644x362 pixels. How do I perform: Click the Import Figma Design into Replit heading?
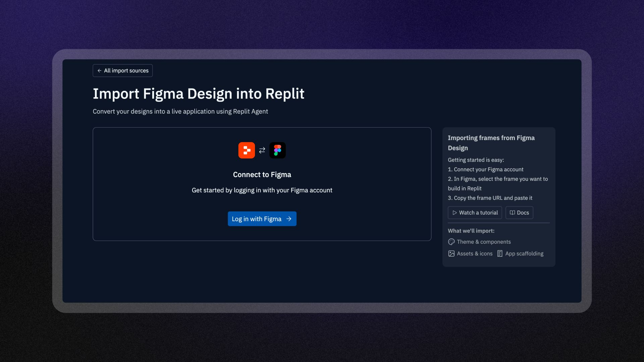(199, 94)
